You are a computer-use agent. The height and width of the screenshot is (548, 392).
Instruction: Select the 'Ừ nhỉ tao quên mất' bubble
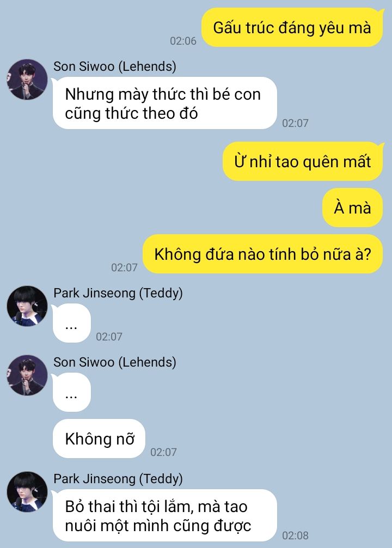(303, 161)
